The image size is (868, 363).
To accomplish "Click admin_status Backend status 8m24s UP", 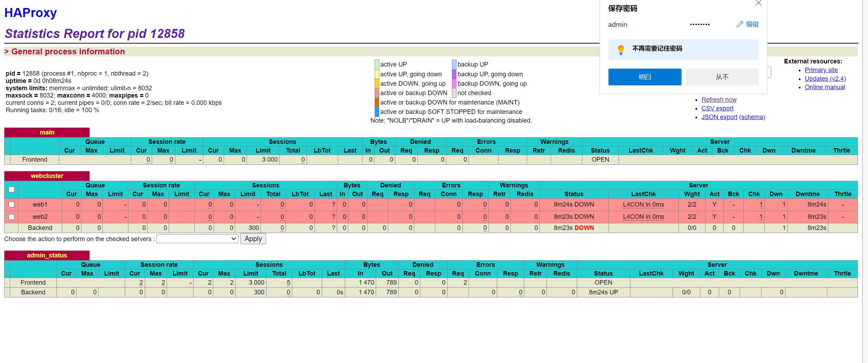I will coord(603,292).
